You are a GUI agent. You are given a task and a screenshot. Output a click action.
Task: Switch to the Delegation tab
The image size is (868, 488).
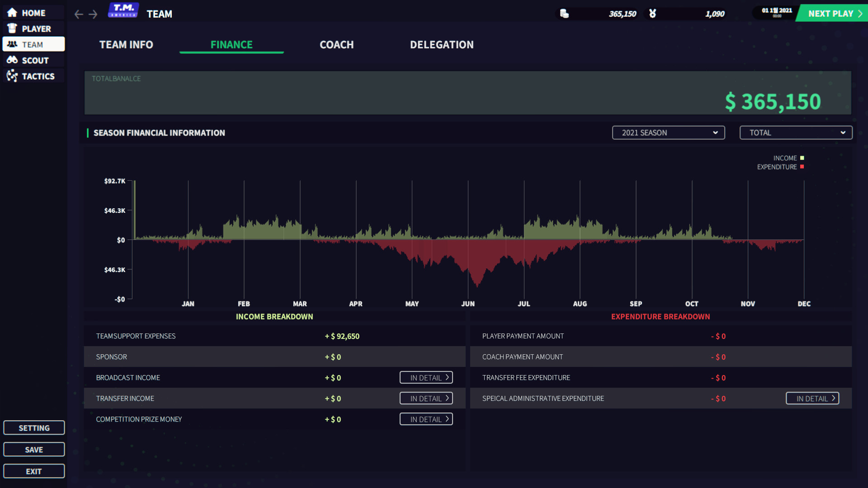click(442, 45)
